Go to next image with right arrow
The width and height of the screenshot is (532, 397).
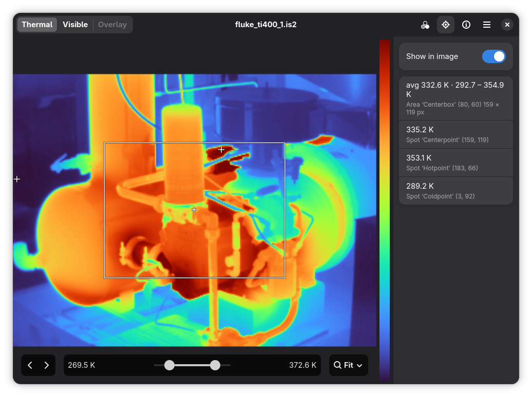click(47, 365)
